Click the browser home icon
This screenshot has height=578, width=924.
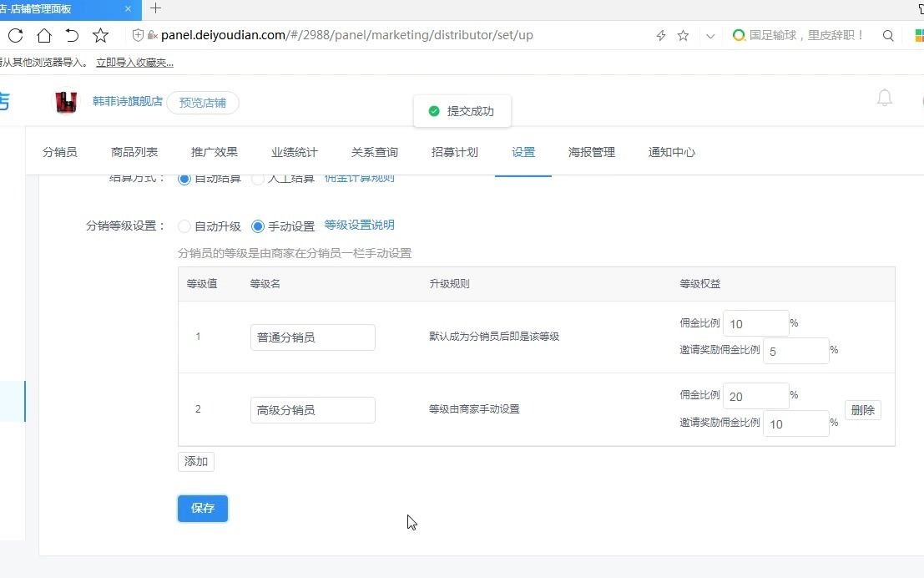click(43, 35)
